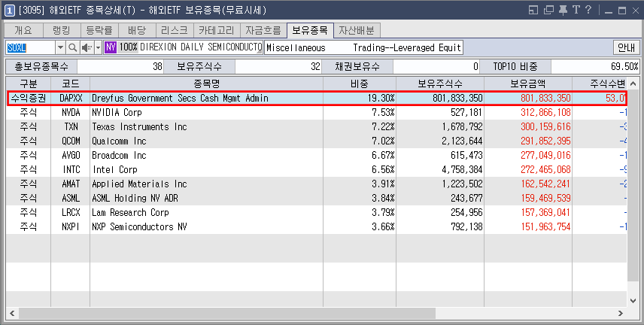Click the 312,866,108 holding amount
644x325 pixels.
(545, 113)
